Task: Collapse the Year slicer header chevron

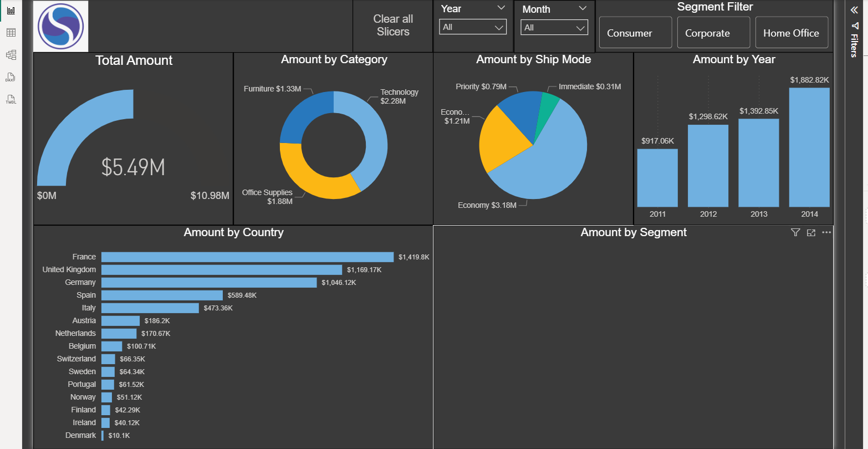Action: [x=501, y=8]
